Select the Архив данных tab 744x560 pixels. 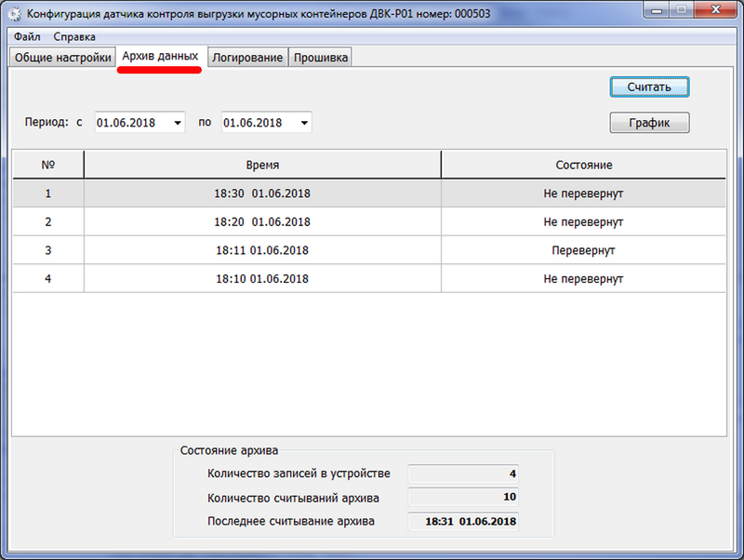click(160, 56)
